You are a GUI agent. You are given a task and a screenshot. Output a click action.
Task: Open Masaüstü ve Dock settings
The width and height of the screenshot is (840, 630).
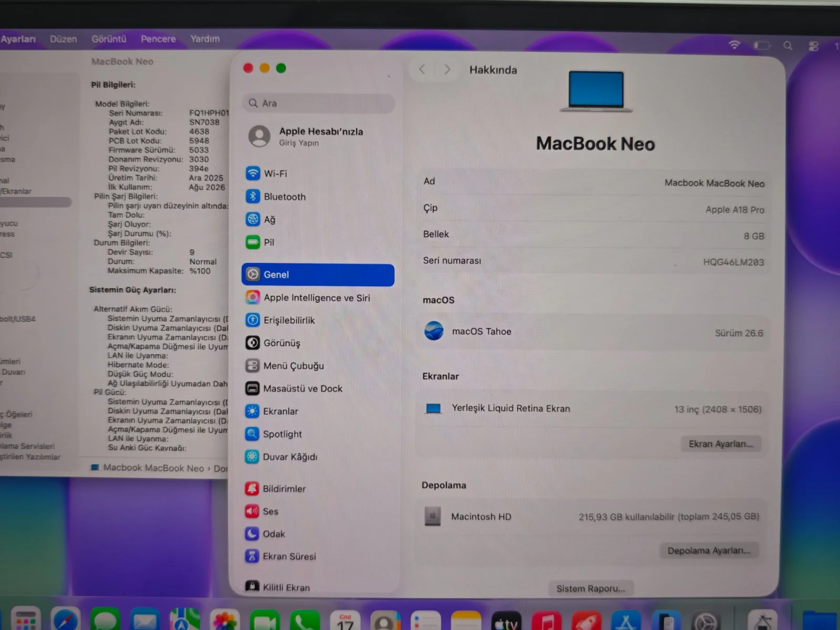tap(318, 388)
